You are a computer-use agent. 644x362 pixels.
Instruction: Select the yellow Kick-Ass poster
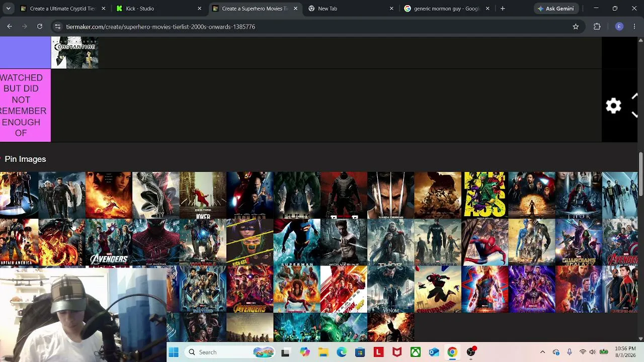click(x=485, y=196)
